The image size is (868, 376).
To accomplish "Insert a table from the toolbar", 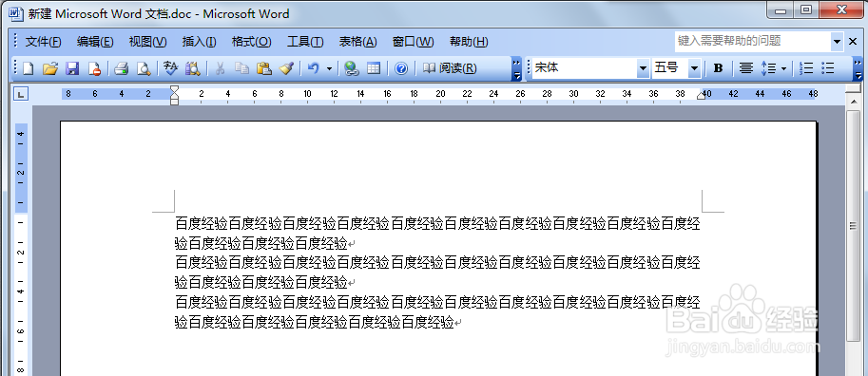I will (x=374, y=68).
